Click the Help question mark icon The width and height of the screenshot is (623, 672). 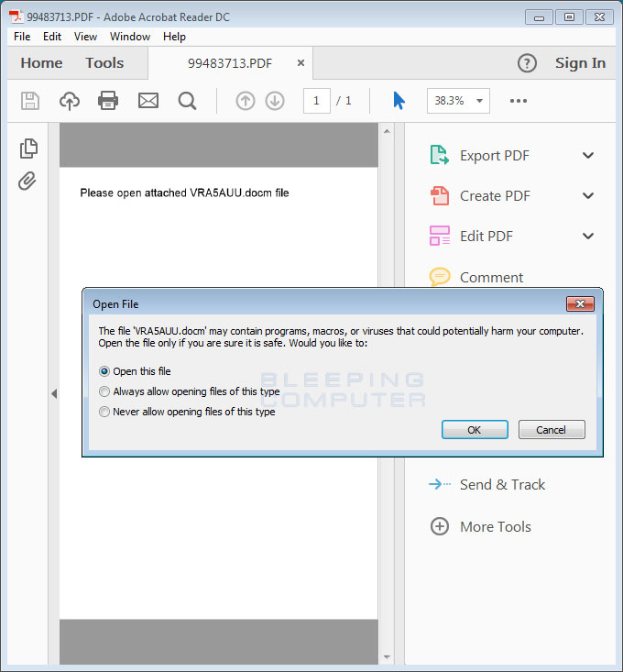click(x=527, y=63)
